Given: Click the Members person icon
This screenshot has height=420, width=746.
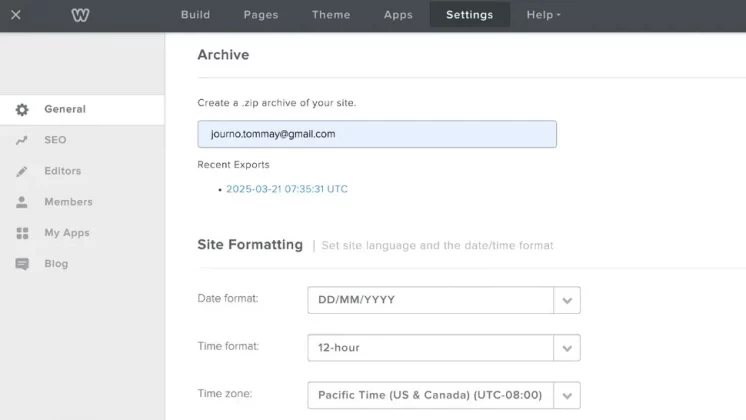Looking at the screenshot, I should click(x=22, y=203).
